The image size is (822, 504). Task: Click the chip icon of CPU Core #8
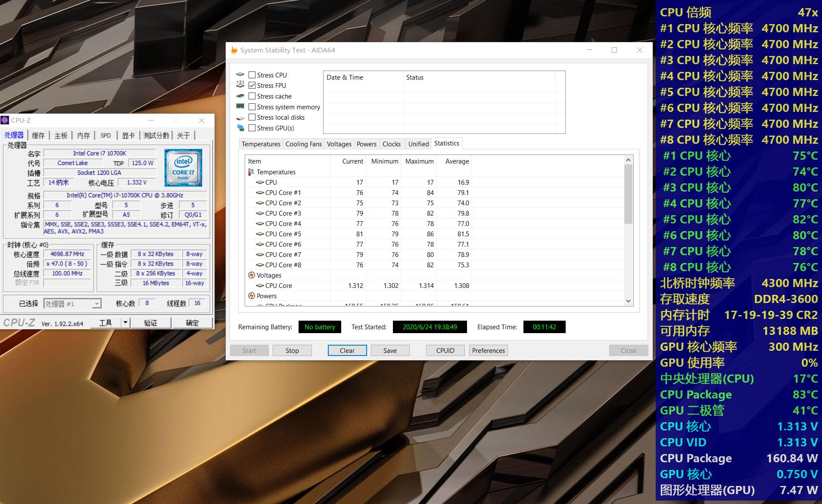260,265
